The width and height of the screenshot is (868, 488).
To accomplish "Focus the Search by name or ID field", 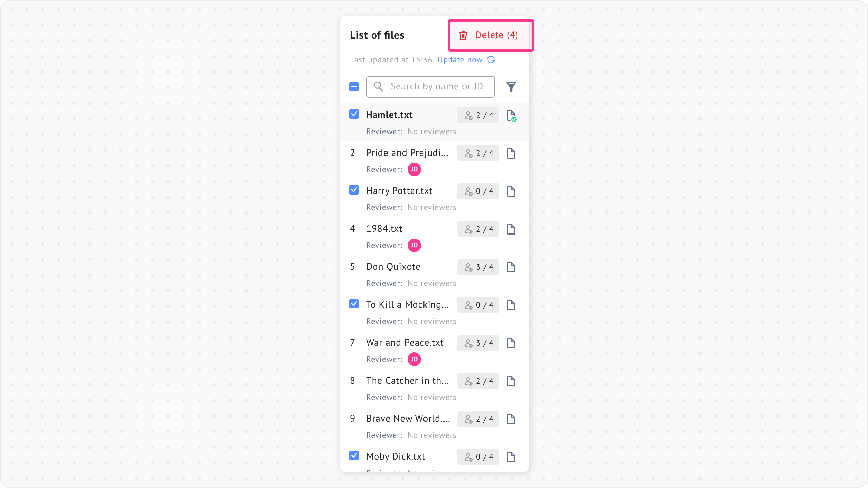I will (431, 87).
